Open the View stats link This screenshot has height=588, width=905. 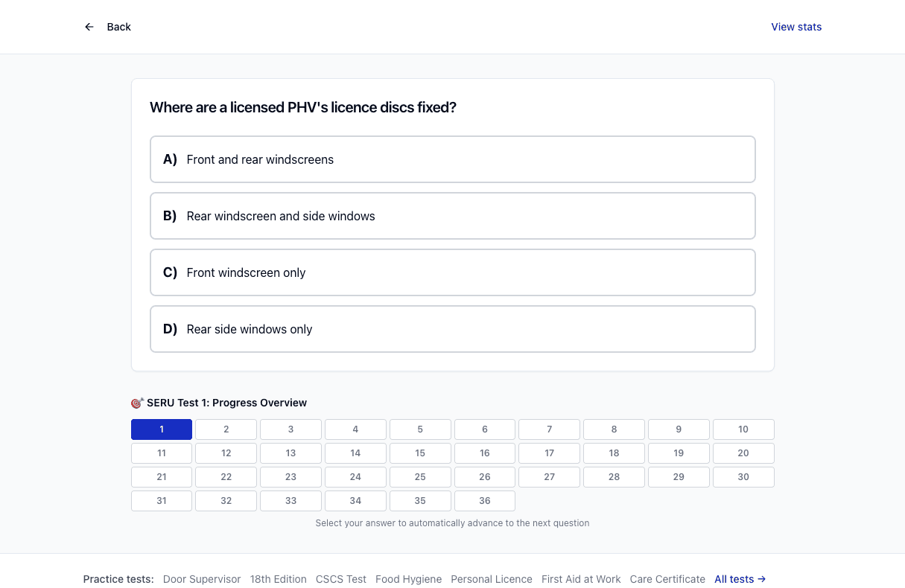796,27
